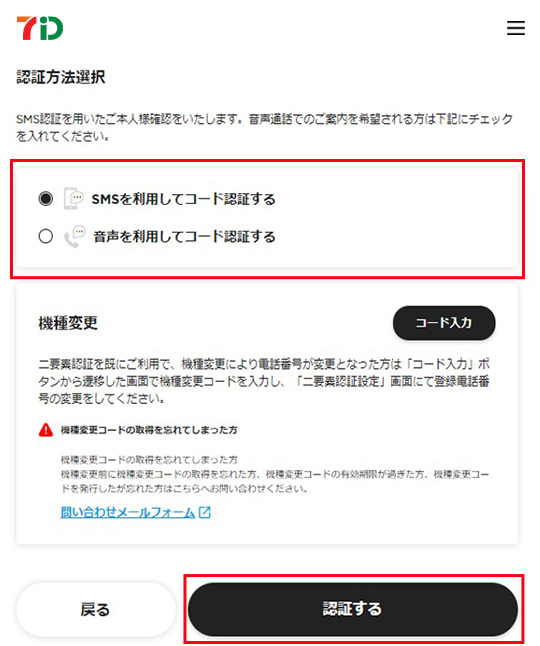Open the hamburger menu icon
Screen dimensions: 540x646
click(516, 28)
